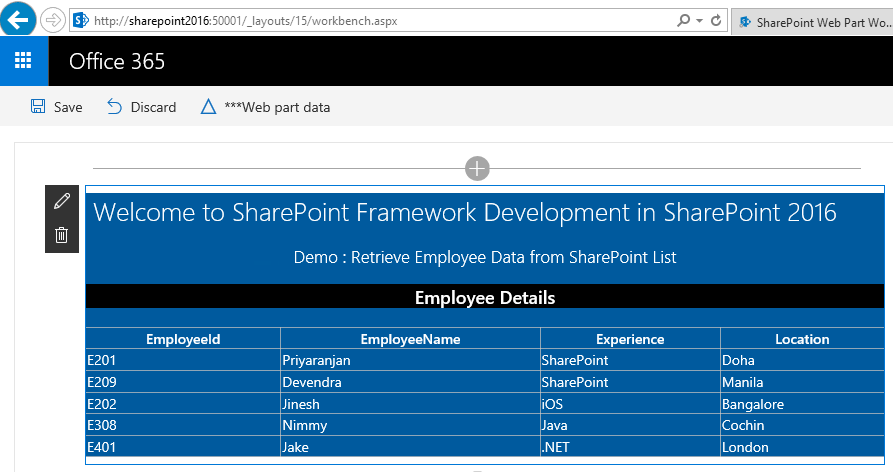Select cell E308 in EmployeeId column
893x472 pixels.
click(x=183, y=425)
